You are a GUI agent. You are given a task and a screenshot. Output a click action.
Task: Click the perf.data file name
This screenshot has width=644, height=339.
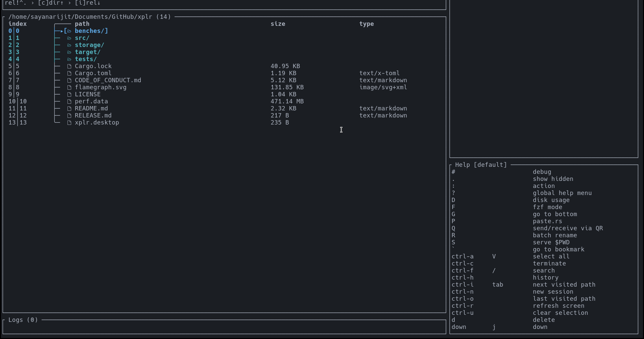click(91, 101)
